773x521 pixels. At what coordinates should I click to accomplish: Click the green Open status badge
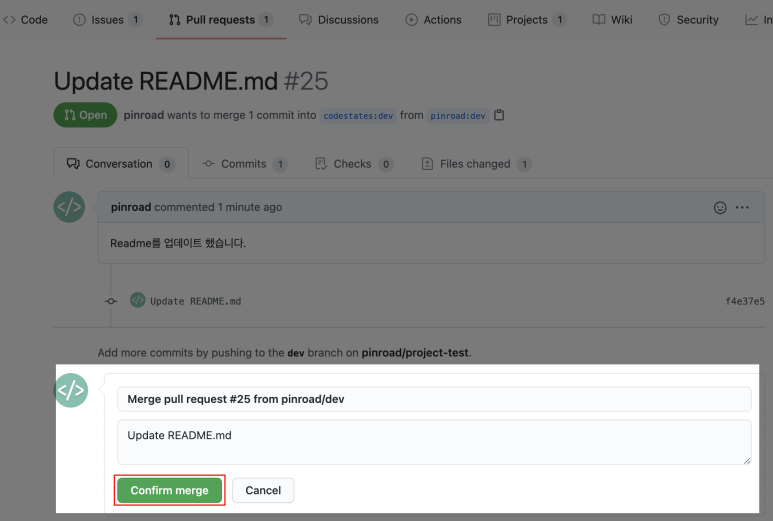pos(85,115)
